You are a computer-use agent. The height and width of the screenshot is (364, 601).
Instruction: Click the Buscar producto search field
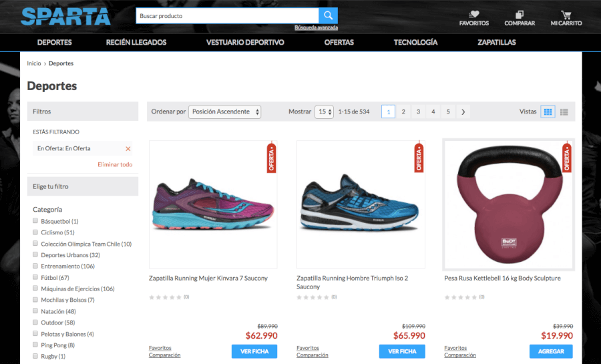(x=227, y=16)
